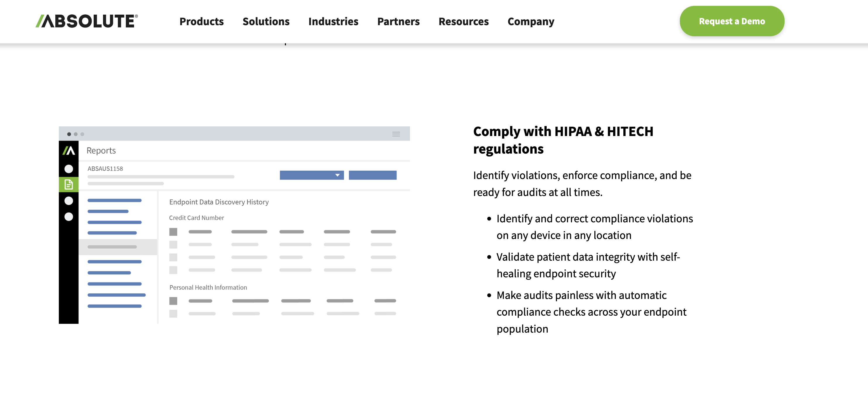Click the hamburger menu icon in mockup titlebar
The width and height of the screenshot is (868, 399).
pyautogui.click(x=396, y=134)
